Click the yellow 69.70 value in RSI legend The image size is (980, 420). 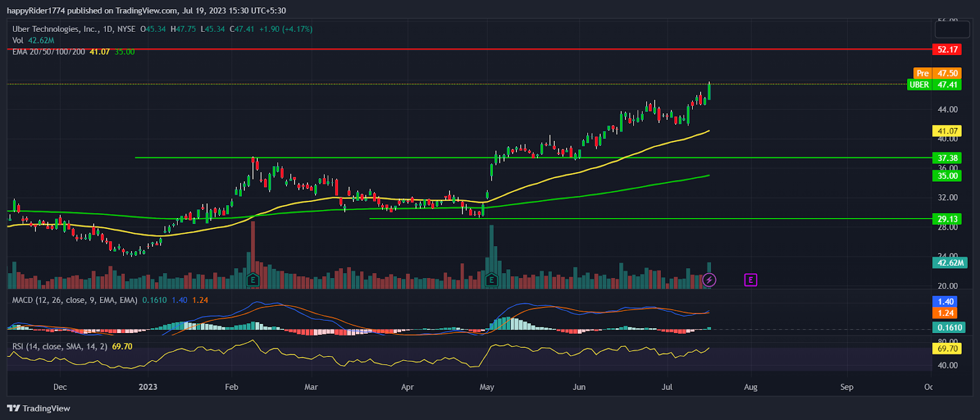click(x=123, y=347)
